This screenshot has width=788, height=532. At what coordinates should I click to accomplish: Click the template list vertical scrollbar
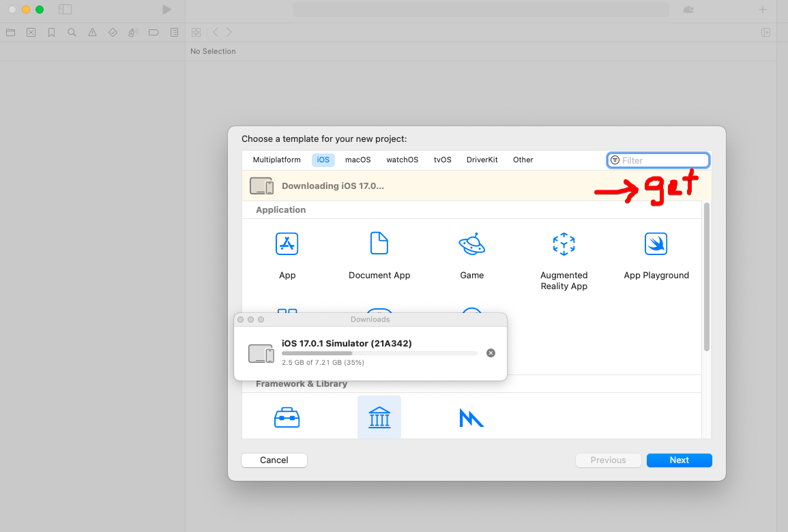[707, 278]
